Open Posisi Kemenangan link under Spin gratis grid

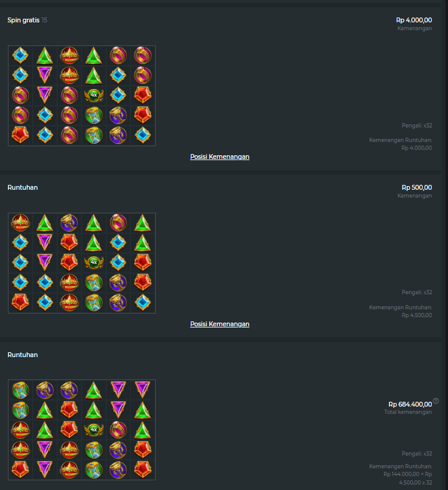[220, 156]
